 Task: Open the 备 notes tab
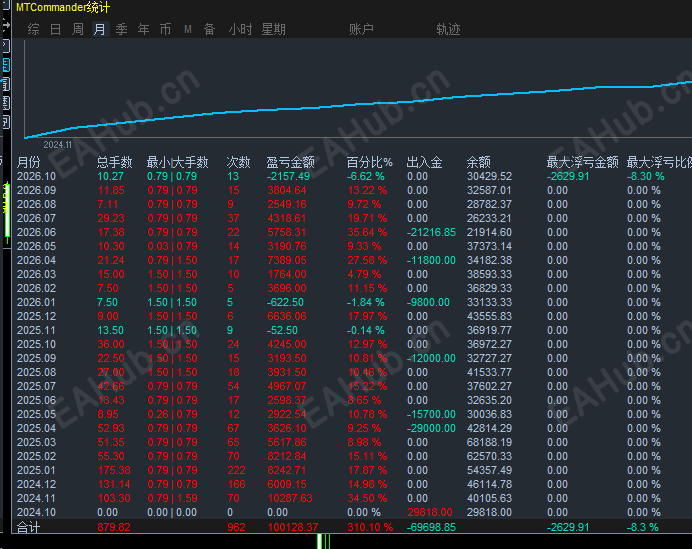pos(209,29)
